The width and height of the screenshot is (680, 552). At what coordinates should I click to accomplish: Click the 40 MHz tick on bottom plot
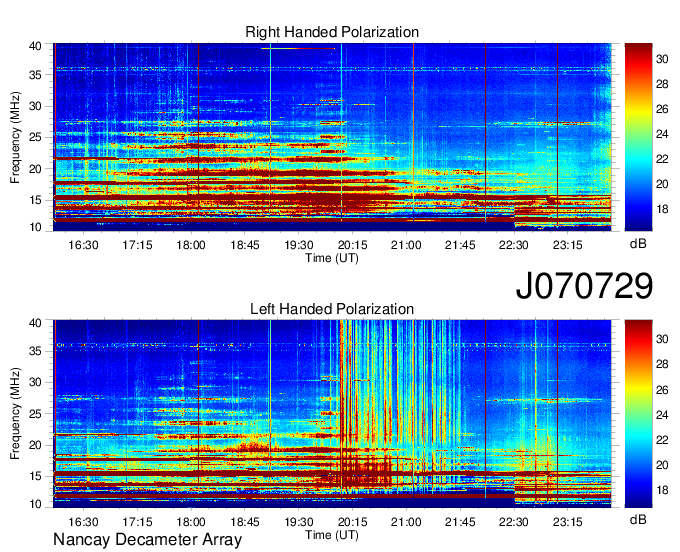(35, 323)
